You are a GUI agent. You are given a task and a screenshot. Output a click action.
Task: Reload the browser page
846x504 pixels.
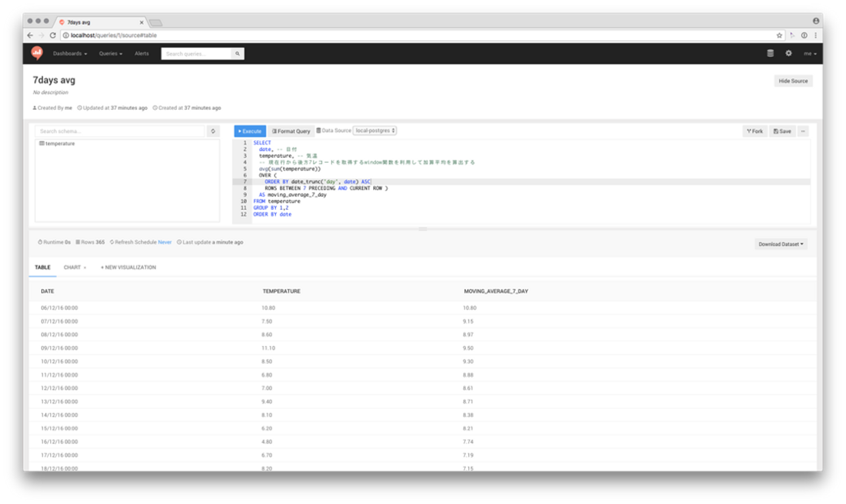pyautogui.click(x=53, y=35)
